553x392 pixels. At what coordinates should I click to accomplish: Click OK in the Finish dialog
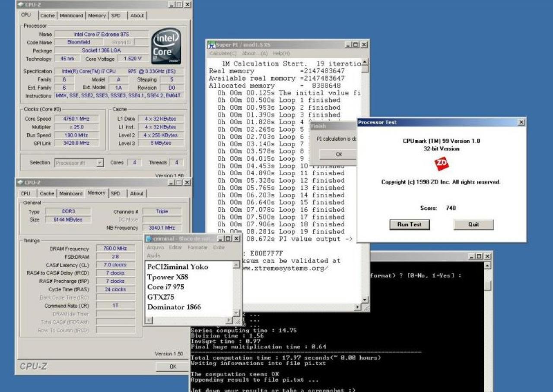tap(339, 154)
